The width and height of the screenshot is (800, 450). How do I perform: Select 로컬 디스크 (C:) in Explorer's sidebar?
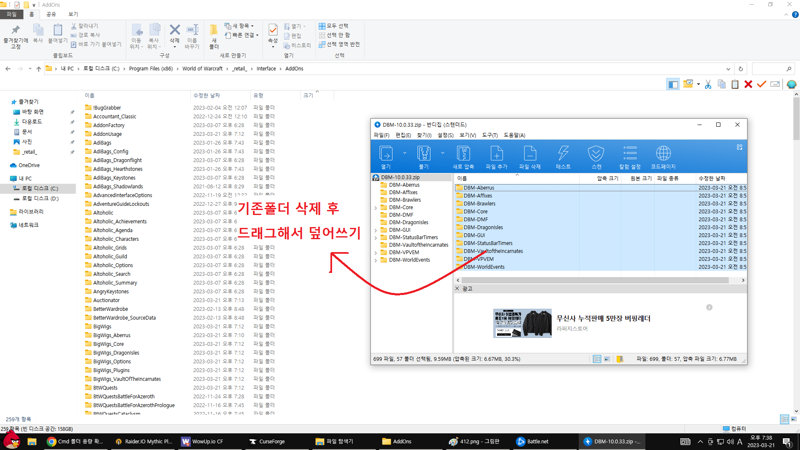[x=38, y=188]
